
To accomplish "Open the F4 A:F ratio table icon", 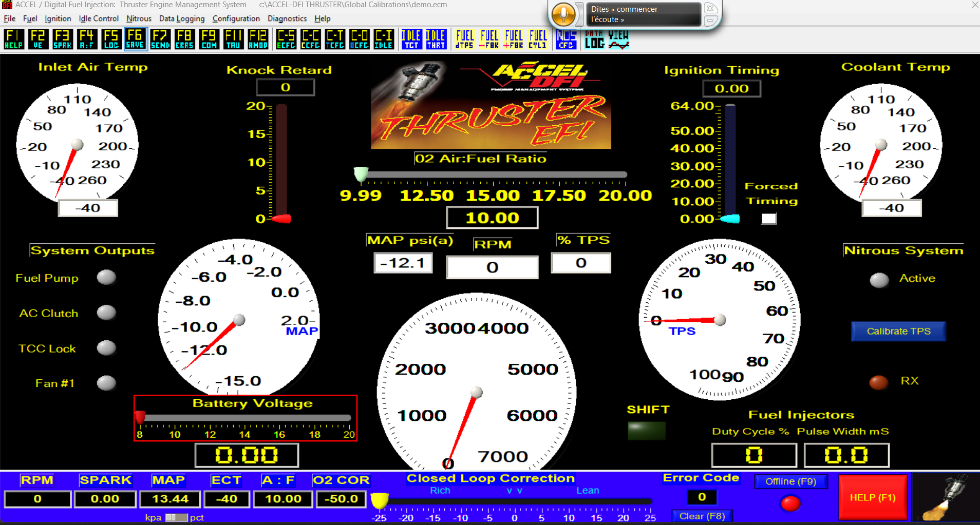I will pyautogui.click(x=87, y=39).
